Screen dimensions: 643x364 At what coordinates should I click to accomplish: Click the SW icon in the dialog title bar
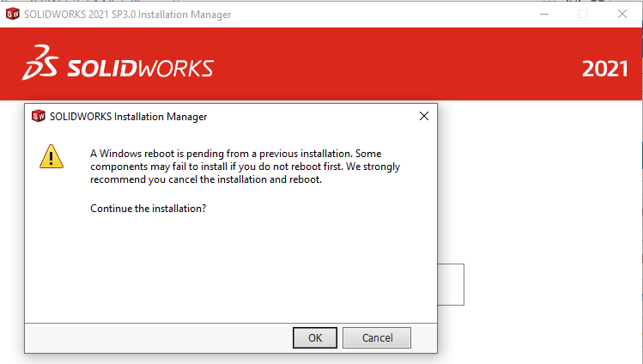pos(38,116)
